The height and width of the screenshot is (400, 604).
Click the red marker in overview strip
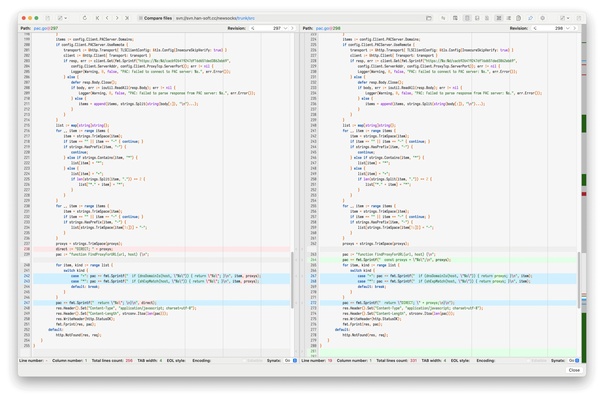[584, 194]
